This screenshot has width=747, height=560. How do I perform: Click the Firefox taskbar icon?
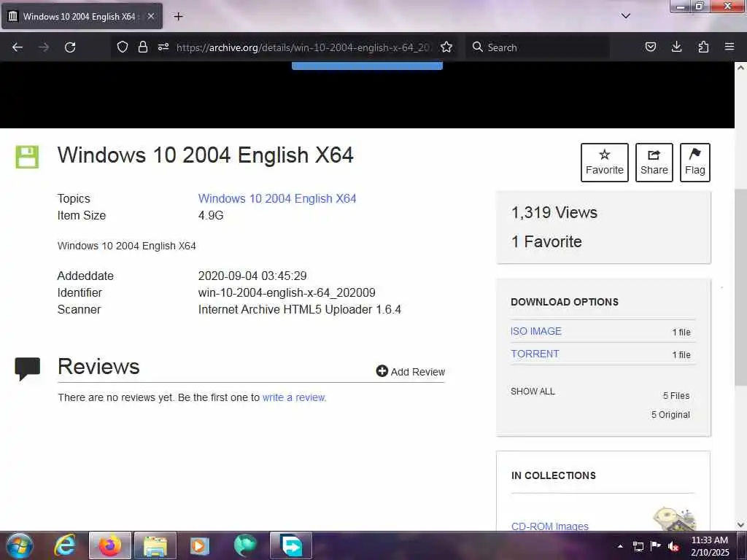point(109,545)
